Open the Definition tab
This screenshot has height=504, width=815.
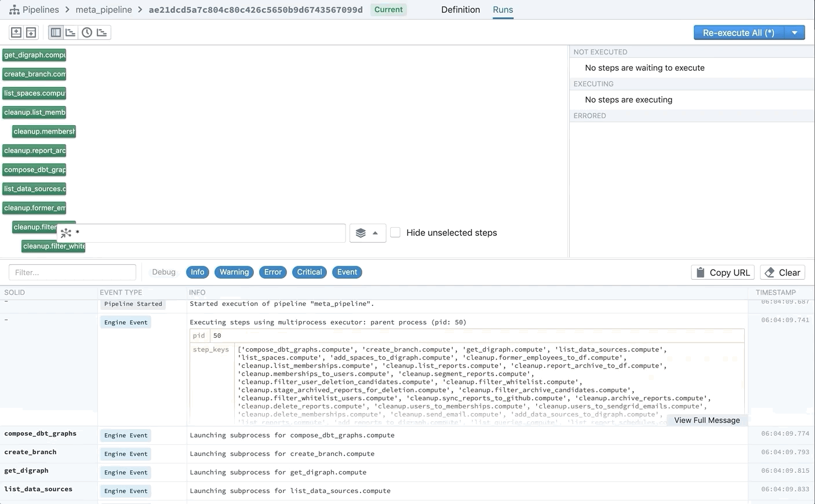tap(461, 10)
